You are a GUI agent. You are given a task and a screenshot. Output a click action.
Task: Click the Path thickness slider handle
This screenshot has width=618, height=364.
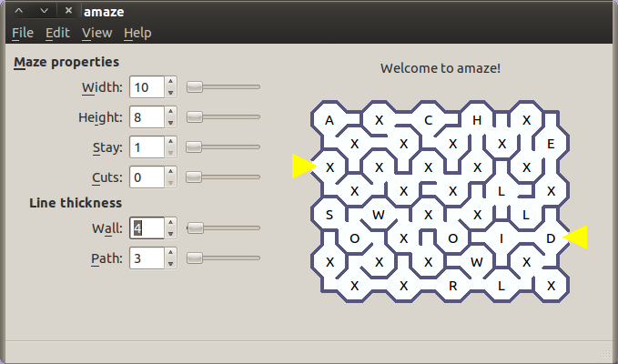194,258
